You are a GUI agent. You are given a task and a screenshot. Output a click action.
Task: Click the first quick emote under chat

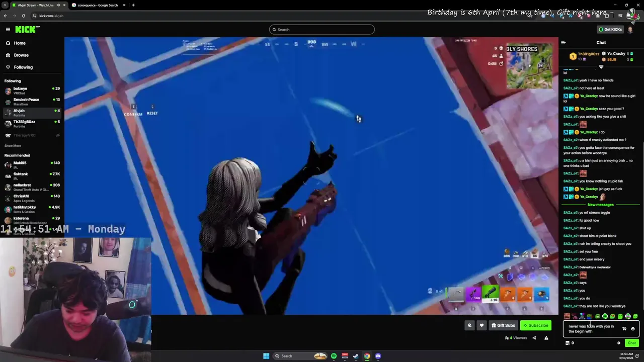pos(567,316)
